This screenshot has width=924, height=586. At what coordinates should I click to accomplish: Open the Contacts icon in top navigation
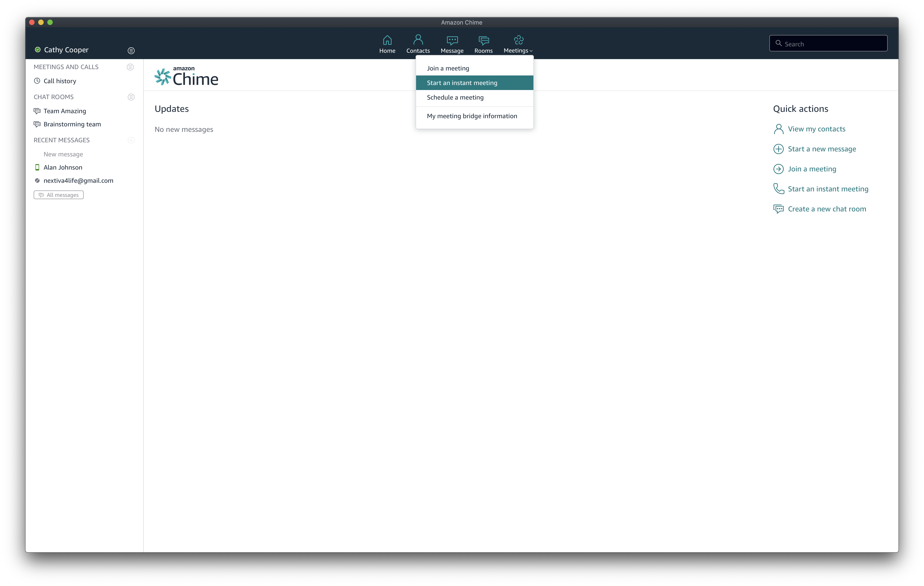coord(418,40)
